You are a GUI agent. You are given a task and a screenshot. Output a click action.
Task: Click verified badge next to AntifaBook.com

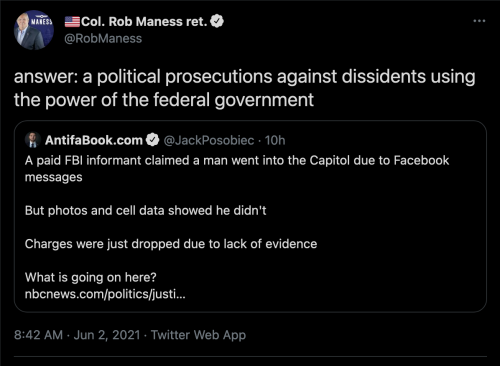tap(153, 140)
